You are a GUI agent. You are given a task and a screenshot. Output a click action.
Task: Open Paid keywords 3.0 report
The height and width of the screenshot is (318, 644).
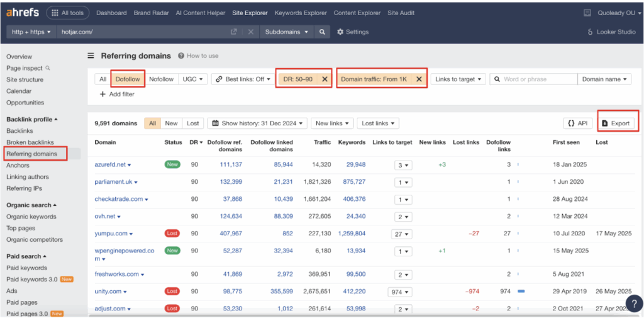point(32,279)
